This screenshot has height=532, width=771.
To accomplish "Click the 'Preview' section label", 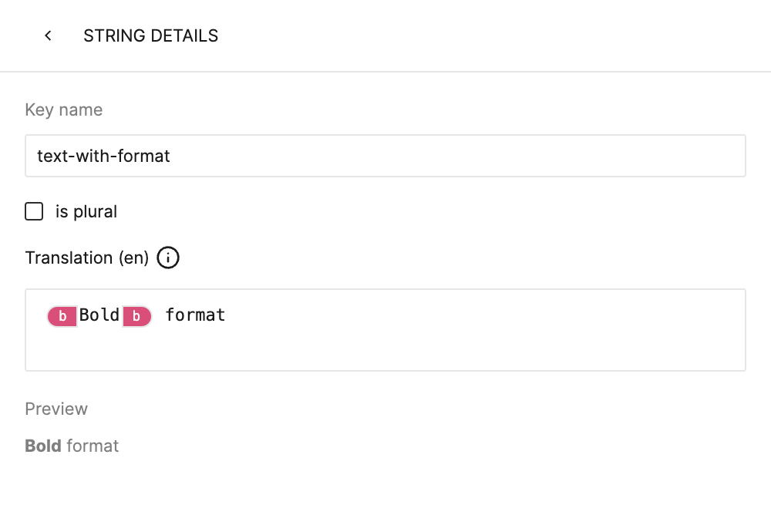I will (56, 409).
